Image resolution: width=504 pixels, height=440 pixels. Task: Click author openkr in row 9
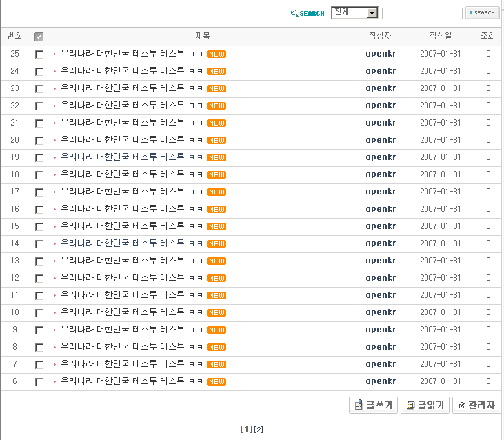point(381,330)
